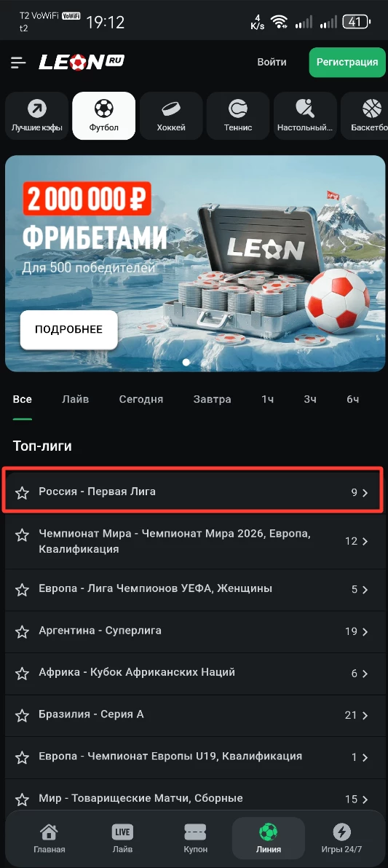This screenshot has width=388, height=868.
Task: Toggle favorite star for Argentina Superliga
Action: coord(22,631)
